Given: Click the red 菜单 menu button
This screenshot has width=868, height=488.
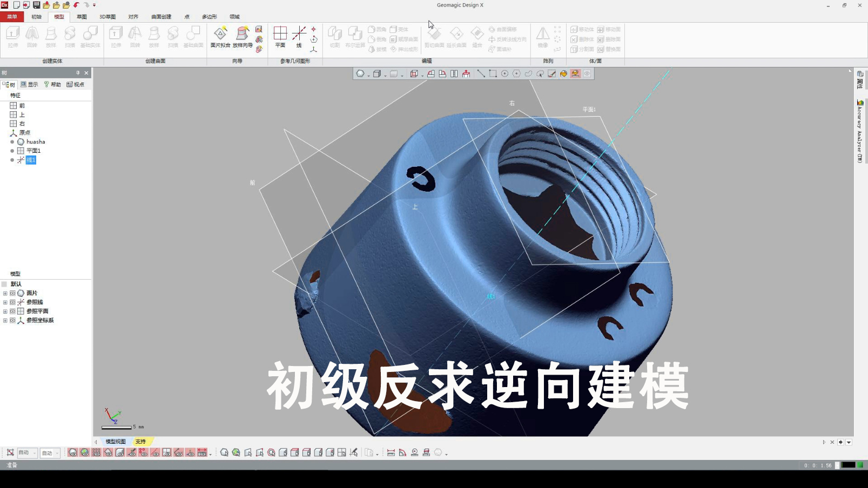Looking at the screenshot, I should pyautogui.click(x=12, y=17).
